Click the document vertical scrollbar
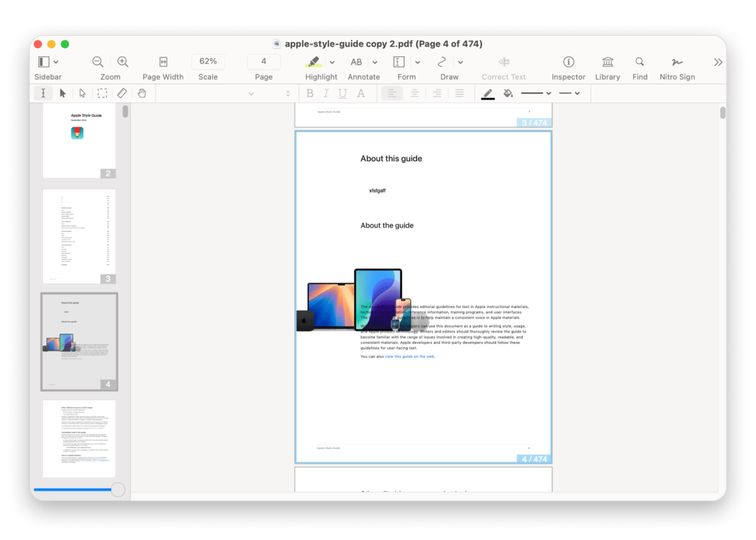This screenshot has width=756, height=540. click(x=723, y=112)
